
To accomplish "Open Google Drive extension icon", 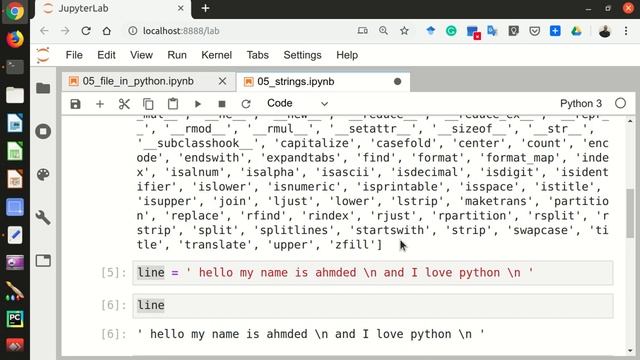I will coord(576,31).
